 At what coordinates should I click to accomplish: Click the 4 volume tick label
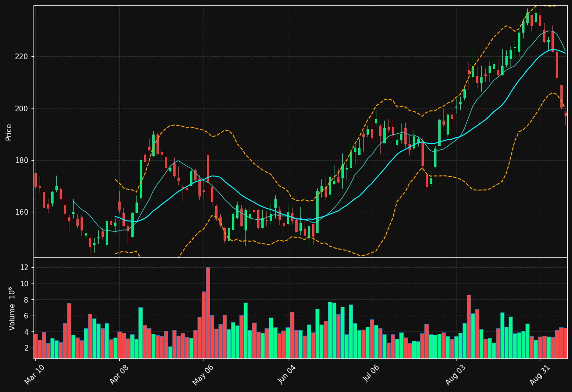click(26, 332)
